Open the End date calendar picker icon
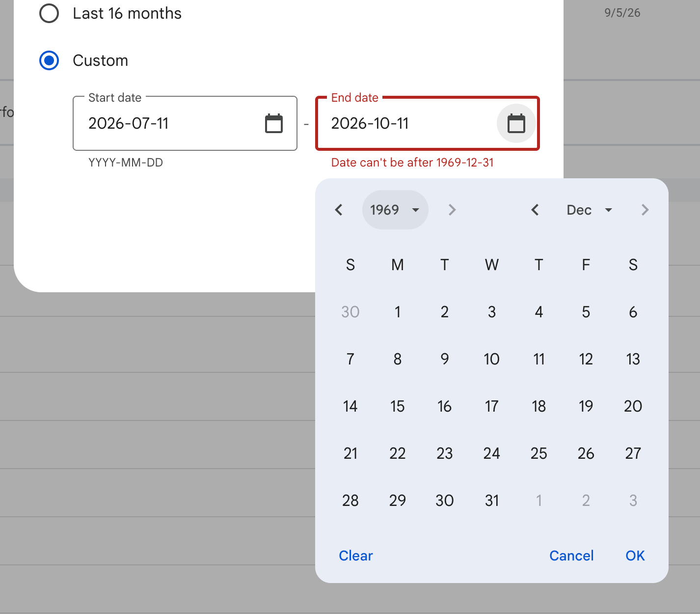700x614 pixels. (x=516, y=123)
